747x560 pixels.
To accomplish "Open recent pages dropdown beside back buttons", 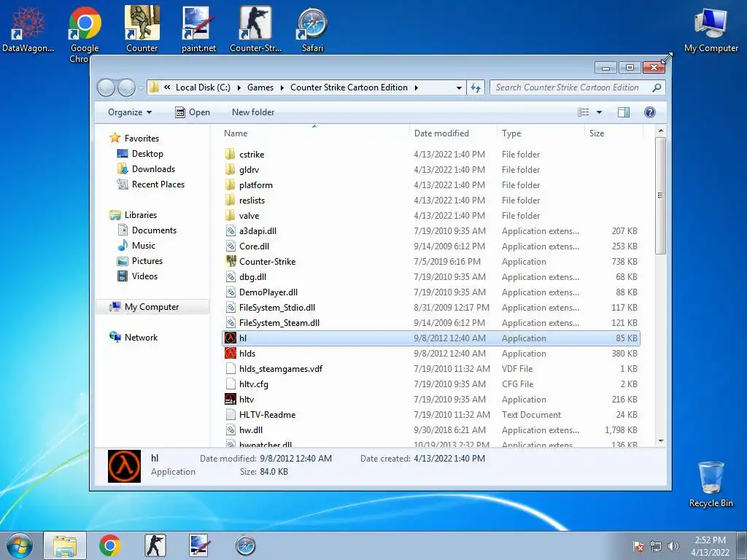I will (x=141, y=87).
